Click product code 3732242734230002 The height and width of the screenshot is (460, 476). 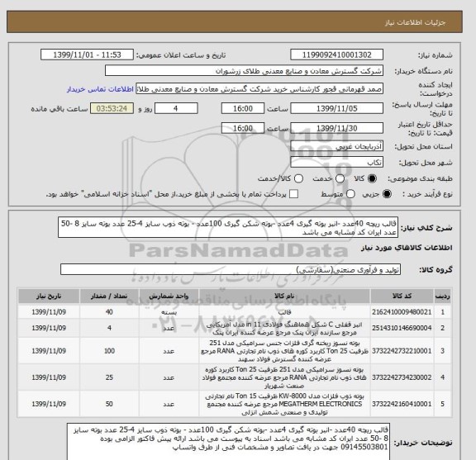tap(402, 377)
